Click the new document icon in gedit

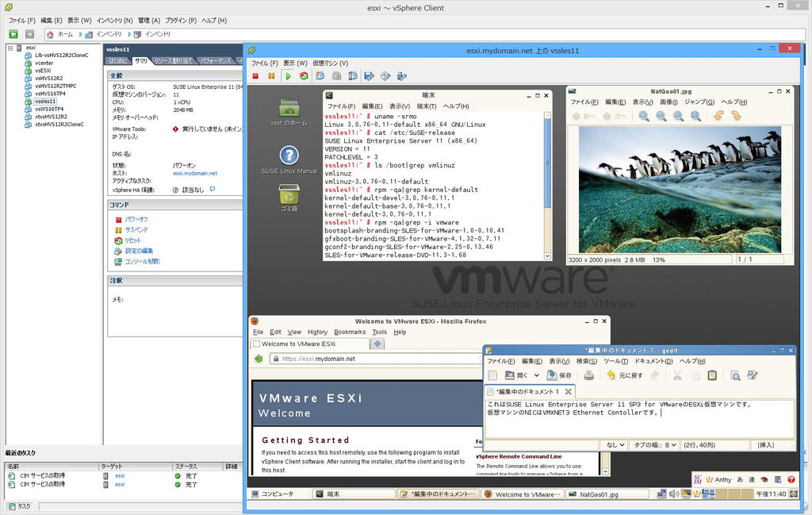coord(492,375)
